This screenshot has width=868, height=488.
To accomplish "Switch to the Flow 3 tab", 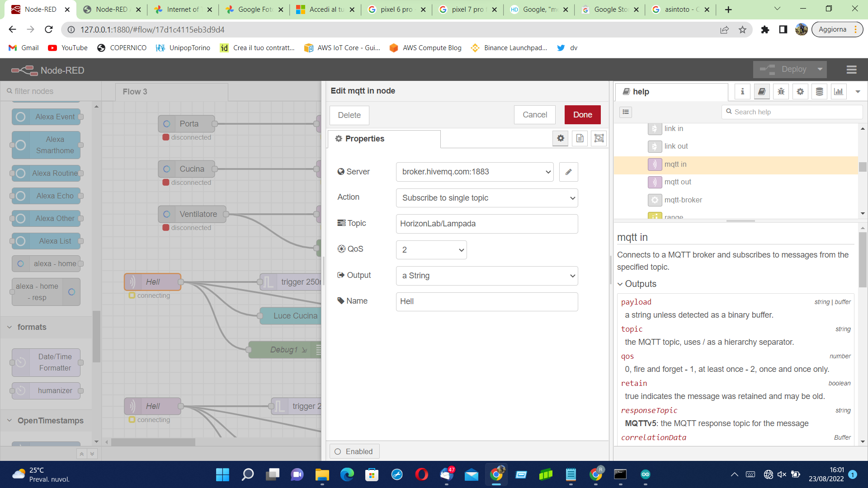I will pyautogui.click(x=135, y=92).
